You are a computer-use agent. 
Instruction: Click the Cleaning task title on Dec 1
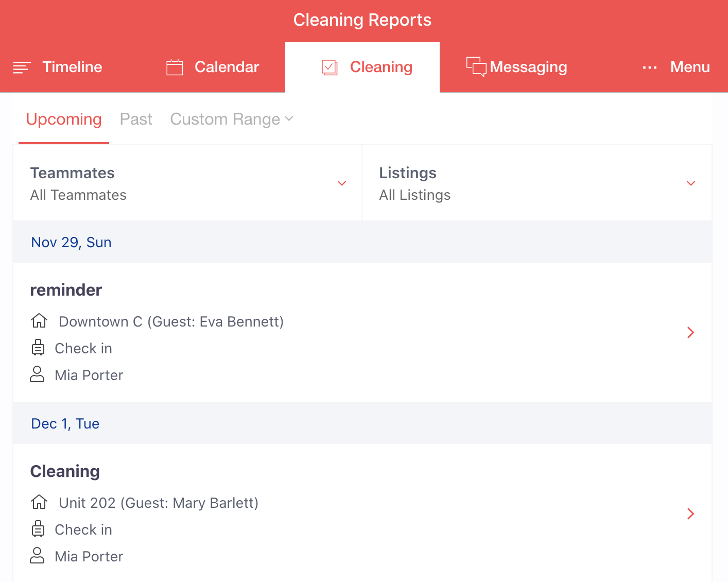coord(65,471)
